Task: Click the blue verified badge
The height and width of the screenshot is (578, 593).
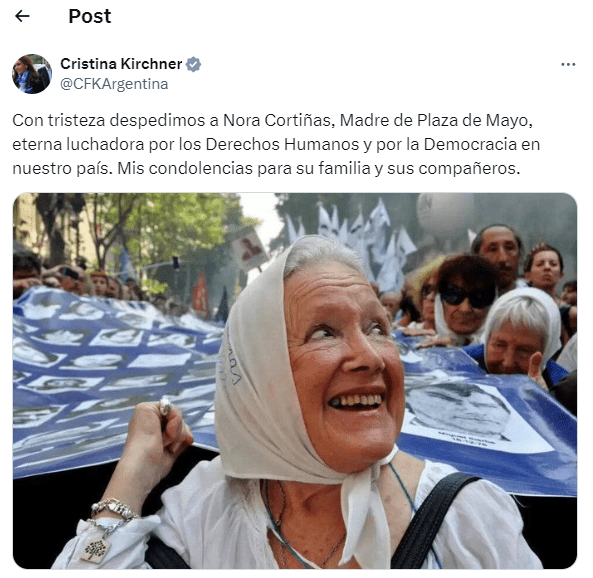Action: coord(193,64)
